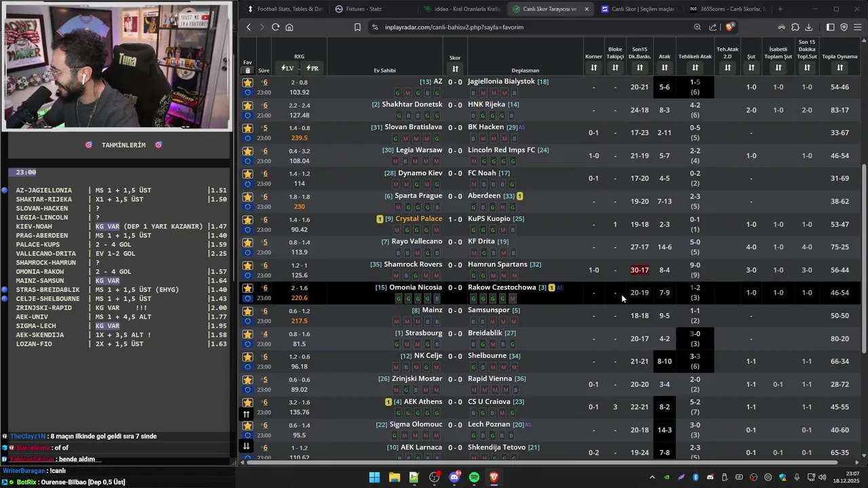The height and width of the screenshot is (488, 868).
Task: Click the microphone icon in system tray
Action: [x=798, y=477]
